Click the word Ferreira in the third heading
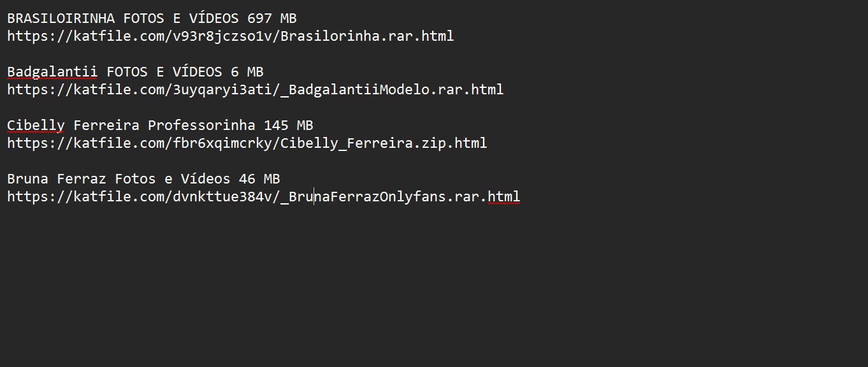 [106, 126]
